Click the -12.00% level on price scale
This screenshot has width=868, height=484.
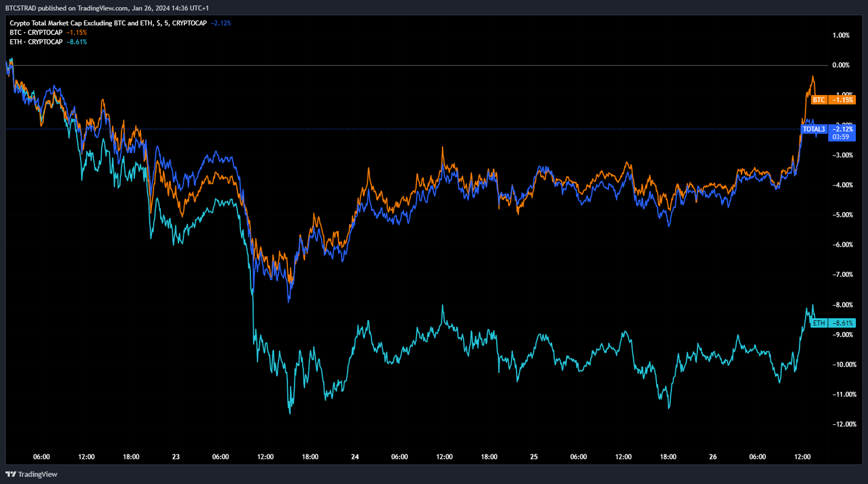pos(840,424)
